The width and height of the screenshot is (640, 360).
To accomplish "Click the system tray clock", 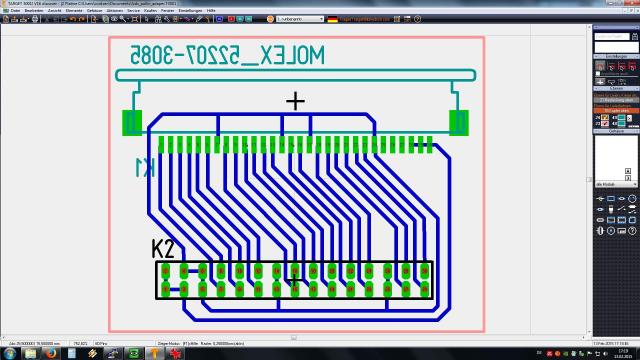I will (x=623, y=353).
